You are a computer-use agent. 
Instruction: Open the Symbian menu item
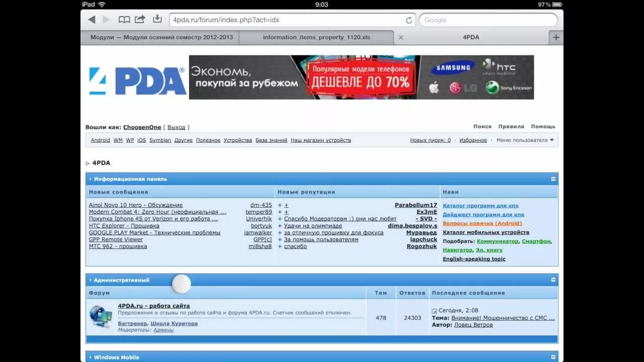click(160, 140)
